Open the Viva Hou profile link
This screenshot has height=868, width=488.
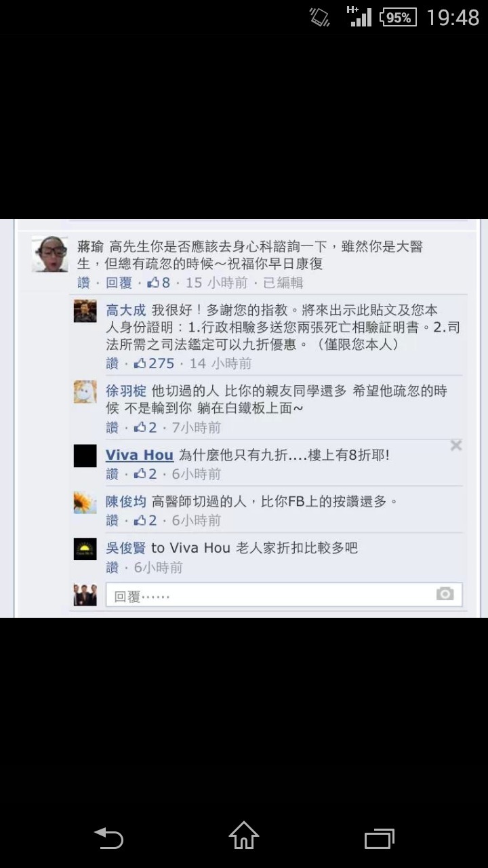(140, 455)
